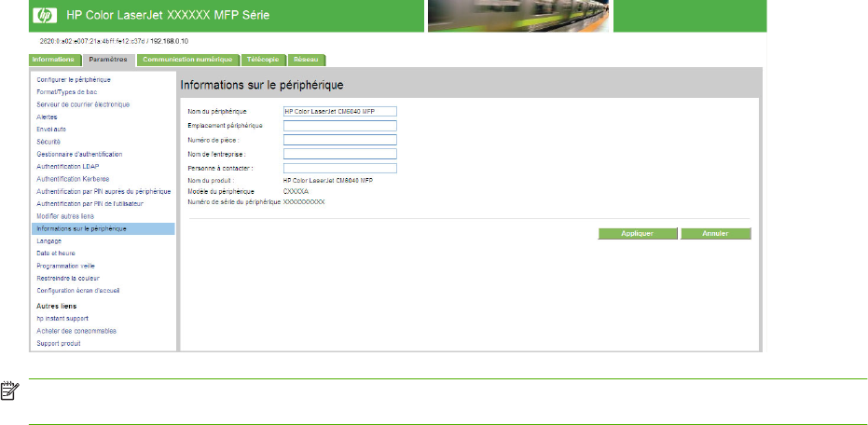The width and height of the screenshot is (868, 425).
Task: Select Serveur de courrier électronique
Action: pyautogui.click(x=83, y=104)
